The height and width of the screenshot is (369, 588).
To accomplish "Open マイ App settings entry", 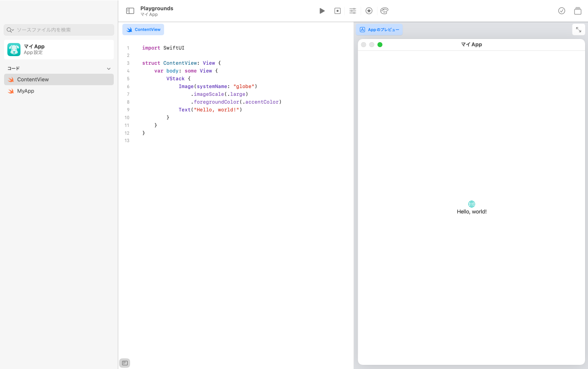I will click(x=59, y=49).
